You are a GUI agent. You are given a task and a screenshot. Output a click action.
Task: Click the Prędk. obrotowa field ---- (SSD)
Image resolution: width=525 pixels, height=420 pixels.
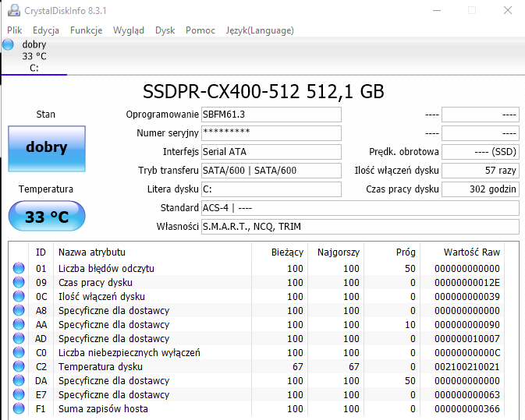[481, 152]
